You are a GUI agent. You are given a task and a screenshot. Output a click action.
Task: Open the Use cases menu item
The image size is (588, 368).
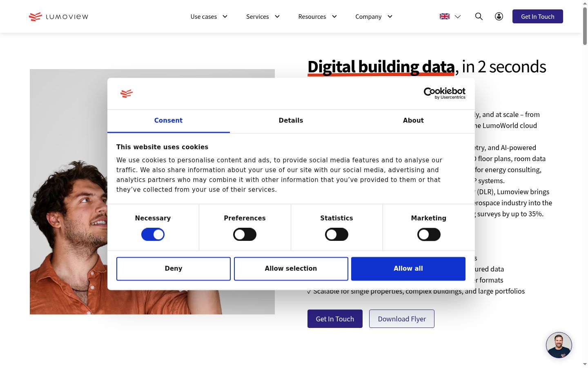click(204, 17)
